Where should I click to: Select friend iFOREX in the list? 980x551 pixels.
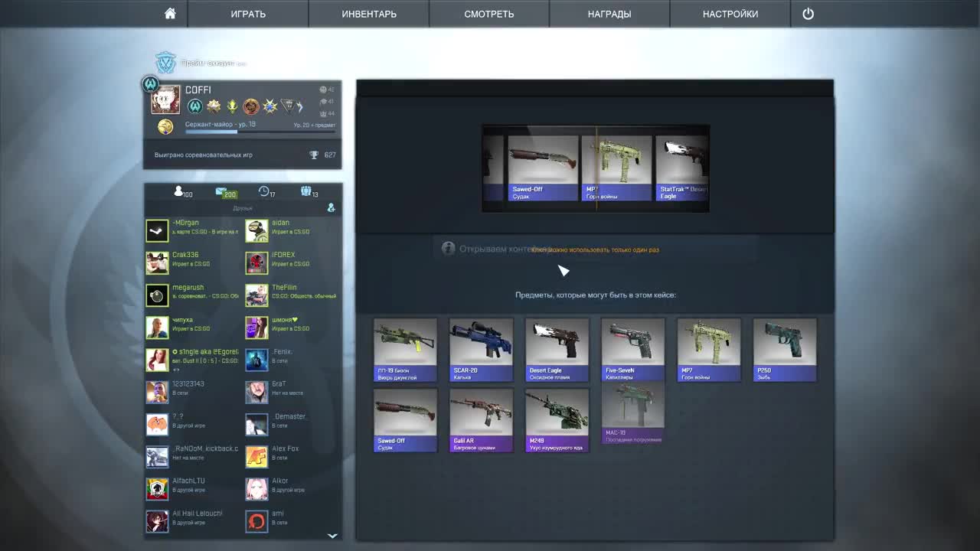pyautogui.click(x=292, y=262)
